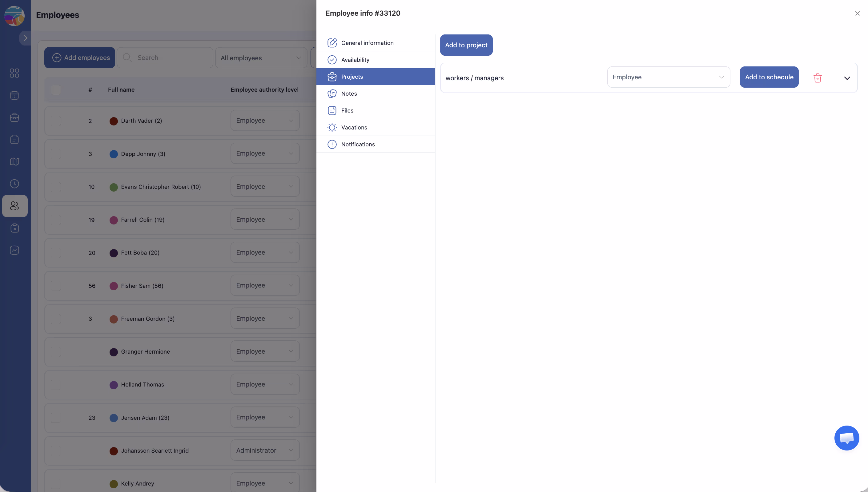Expand the workers / managers project row
This screenshot has height=492, width=868.
point(847,78)
